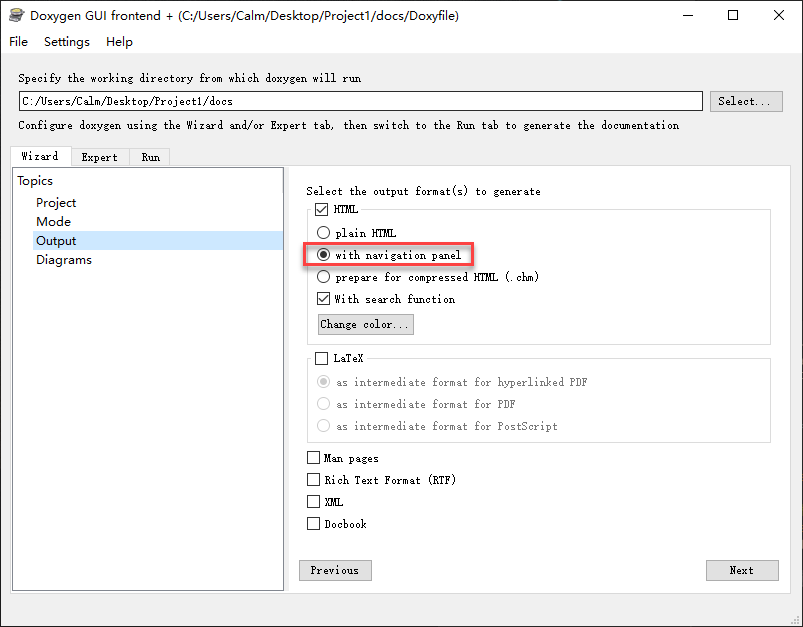
Task: Uncheck the HTML output checkbox
Action: point(321,210)
